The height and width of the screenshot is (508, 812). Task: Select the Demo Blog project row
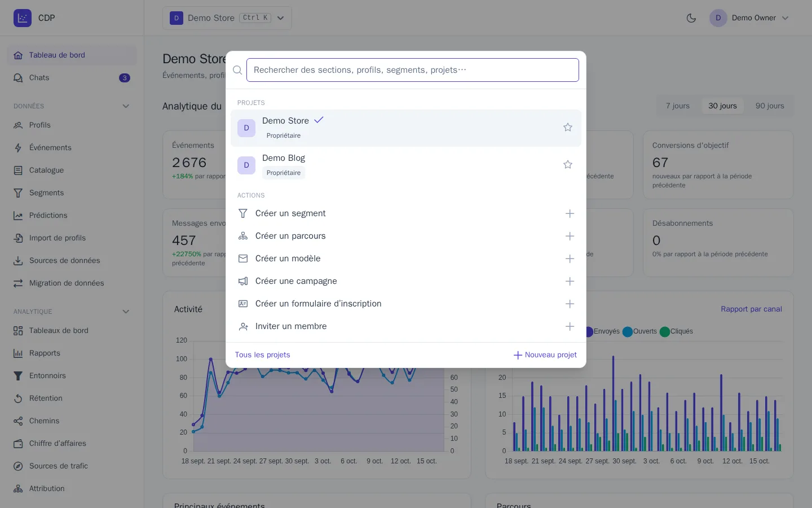pyautogui.click(x=406, y=165)
